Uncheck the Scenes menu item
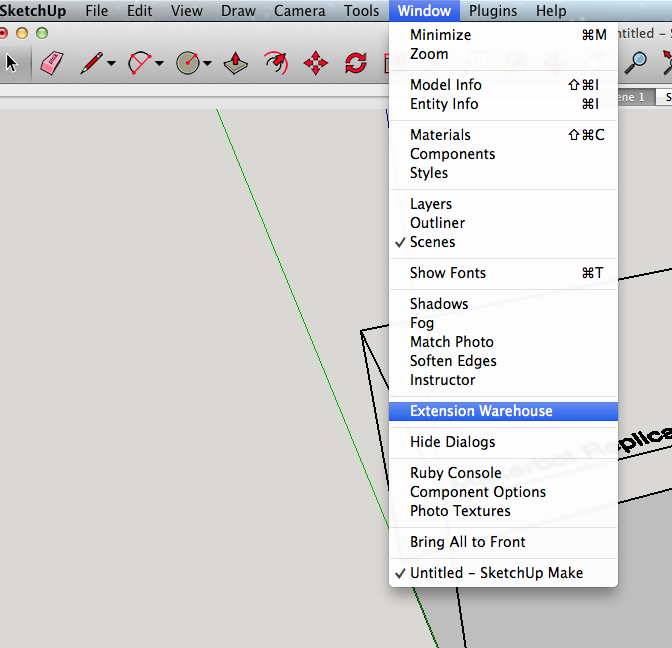The image size is (672, 648). click(503, 242)
